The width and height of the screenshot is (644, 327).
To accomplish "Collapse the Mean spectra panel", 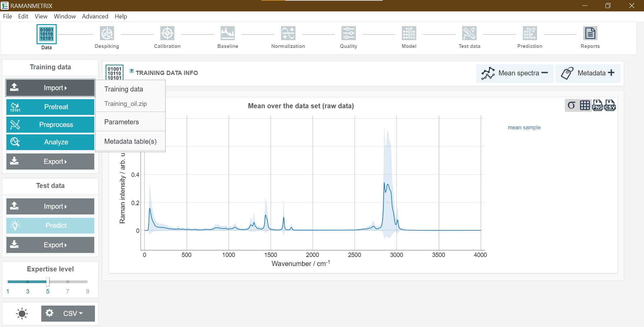I will [515, 73].
